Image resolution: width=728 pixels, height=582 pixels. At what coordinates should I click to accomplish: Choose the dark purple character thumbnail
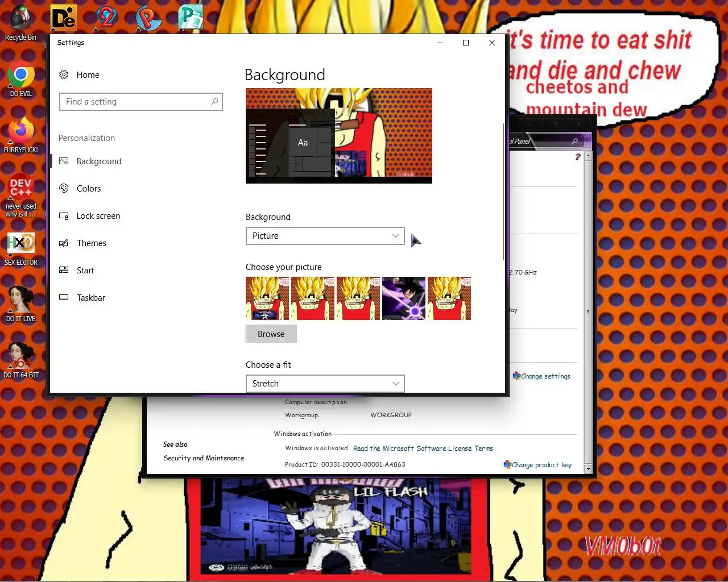[404, 298]
